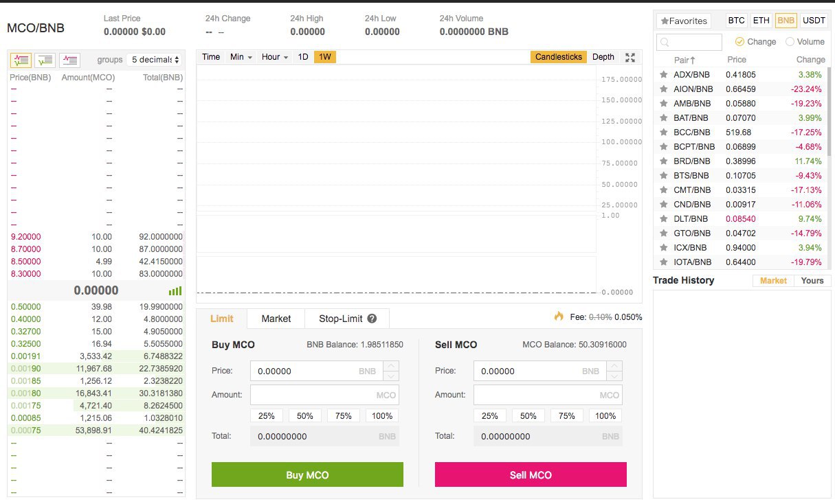Decrease the Buy price stepper down arrow

tap(391, 376)
